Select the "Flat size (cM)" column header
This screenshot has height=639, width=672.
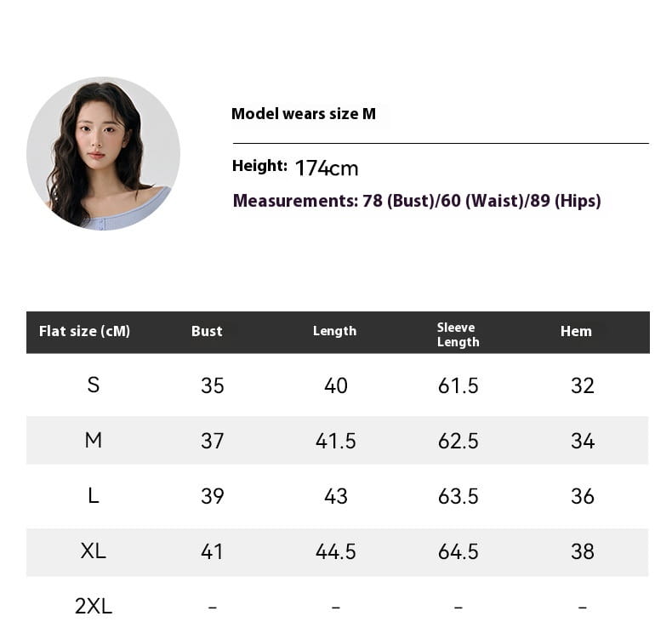(x=85, y=331)
